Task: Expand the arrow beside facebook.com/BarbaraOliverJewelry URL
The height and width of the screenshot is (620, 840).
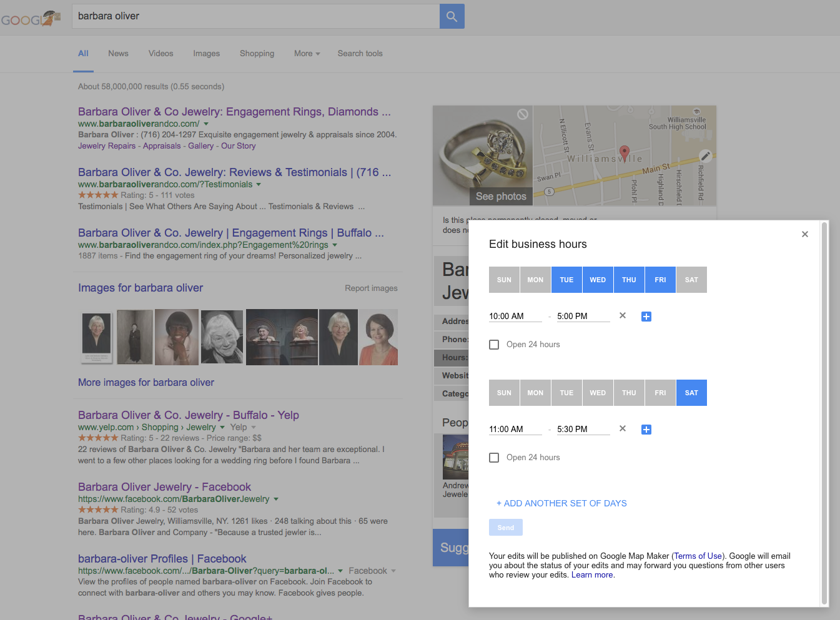Action: tap(276, 499)
